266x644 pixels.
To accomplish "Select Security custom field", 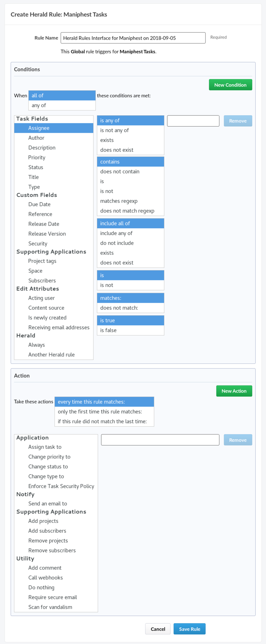I will point(54,243).
